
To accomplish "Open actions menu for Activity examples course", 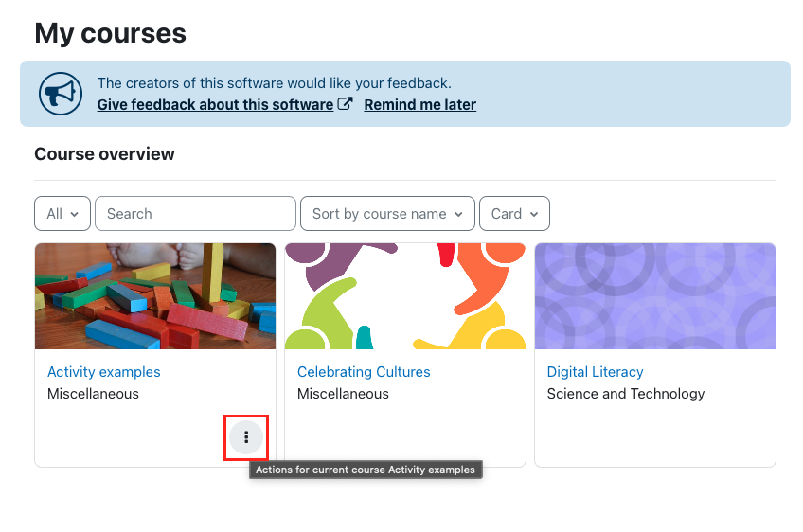I will 246,437.
